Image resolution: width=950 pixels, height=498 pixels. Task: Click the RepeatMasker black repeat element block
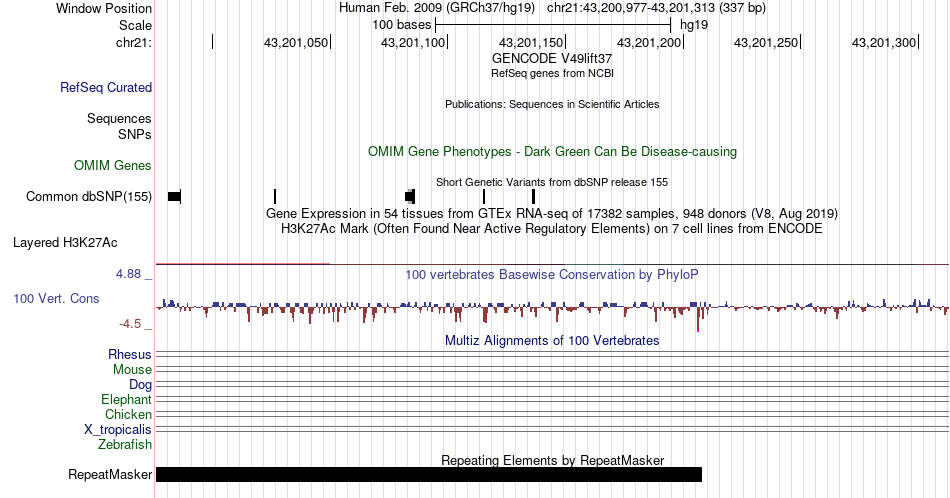click(428, 474)
